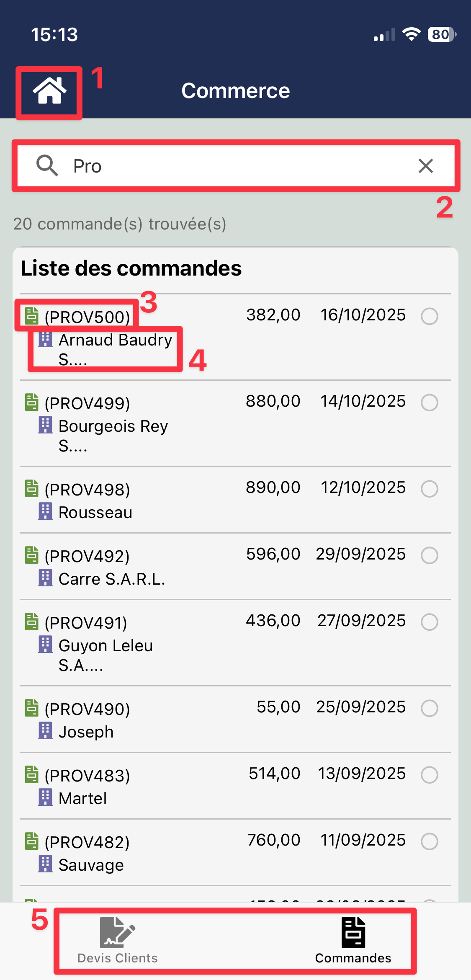Select the radio button for order PROV500
The height and width of the screenshot is (980, 471).
[430, 316]
